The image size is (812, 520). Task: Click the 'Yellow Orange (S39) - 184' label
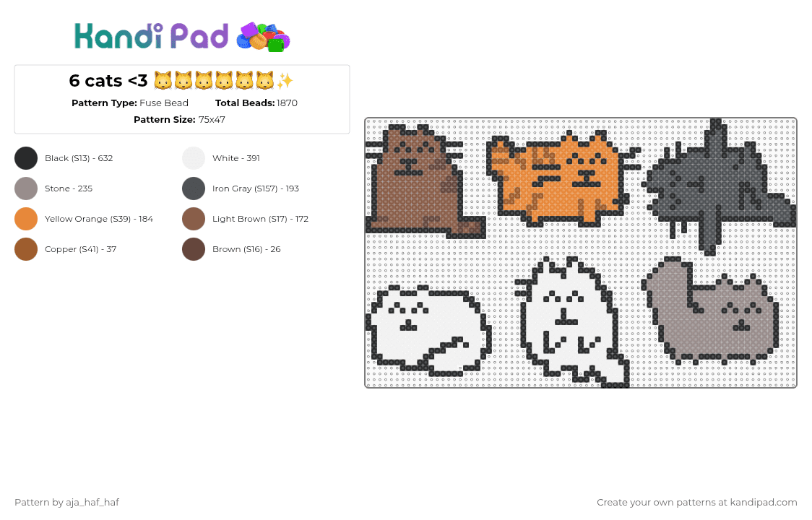[99, 219]
